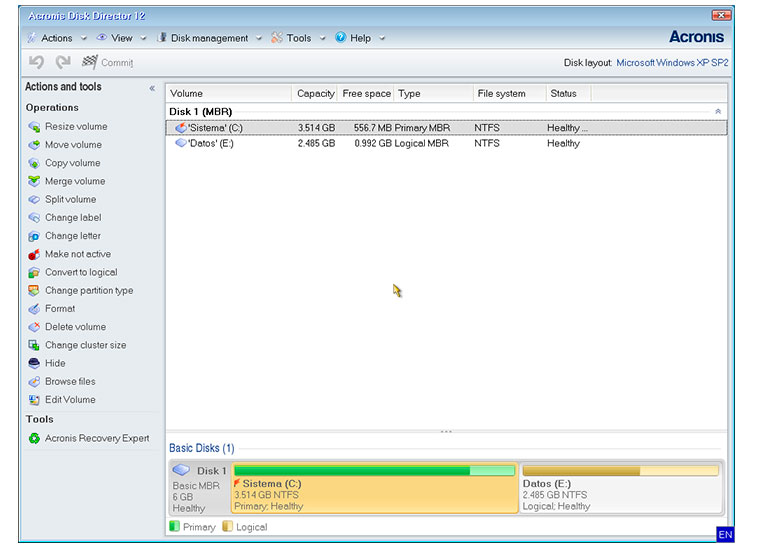760x548 pixels.
Task: Click the yellow Logical legend swatch
Action: pyautogui.click(x=227, y=526)
